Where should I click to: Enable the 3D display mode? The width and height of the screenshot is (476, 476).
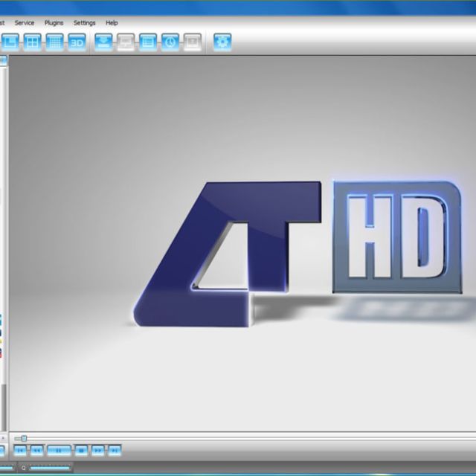point(77,42)
